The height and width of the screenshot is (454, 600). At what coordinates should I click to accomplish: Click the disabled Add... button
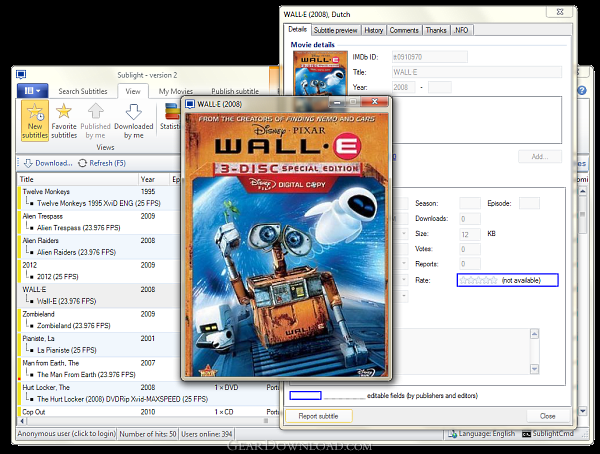click(x=540, y=157)
